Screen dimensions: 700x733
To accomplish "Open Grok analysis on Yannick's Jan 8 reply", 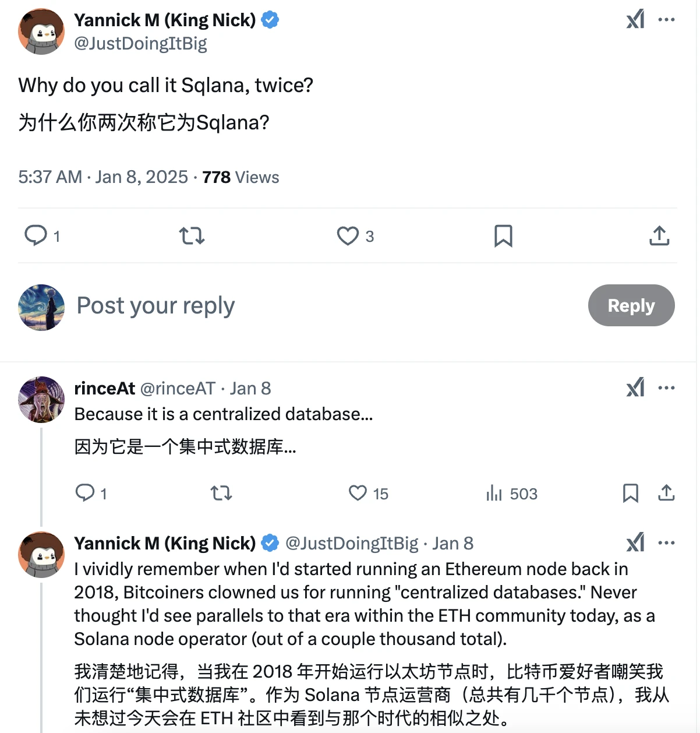I will 635,542.
